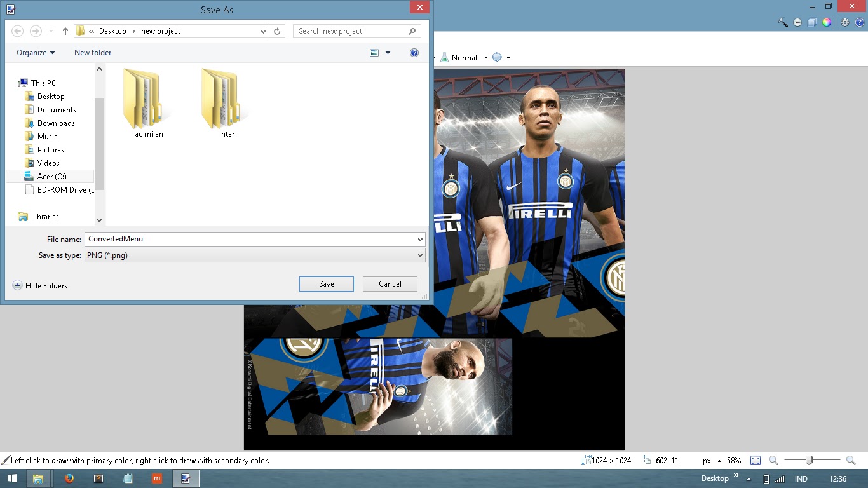
Task: Open the recent locations dropdown arrow
Action: (51, 31)
